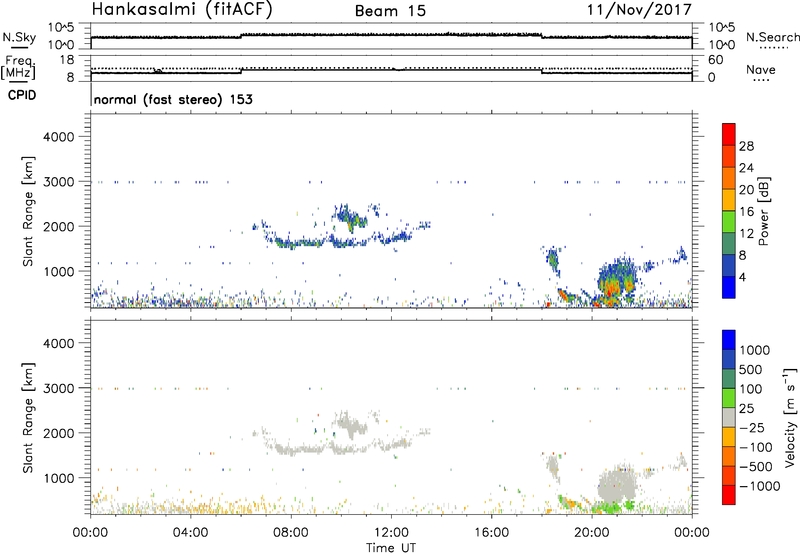Click the power colorbar "24" label
Image resolution: width=800 pixels, height=554 pixels.
pyautogui.click(x=746, y=168)
